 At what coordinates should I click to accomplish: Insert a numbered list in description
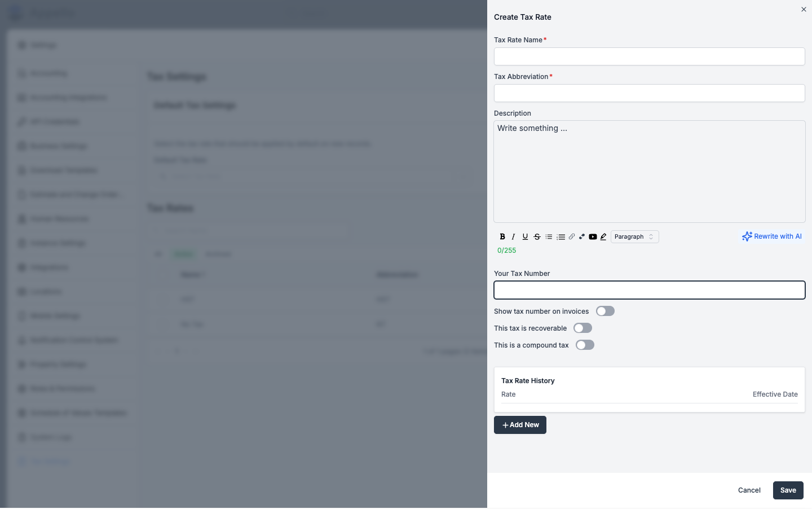(x=561, y=237)
